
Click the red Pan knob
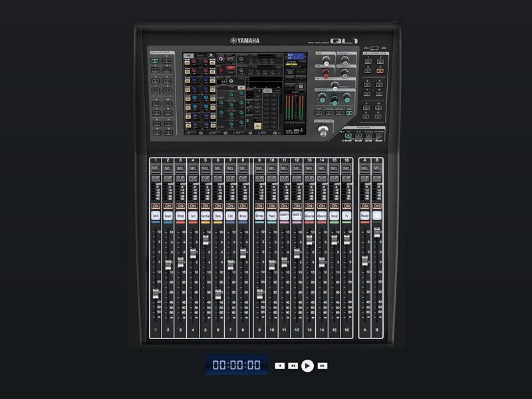pos(326,72)
